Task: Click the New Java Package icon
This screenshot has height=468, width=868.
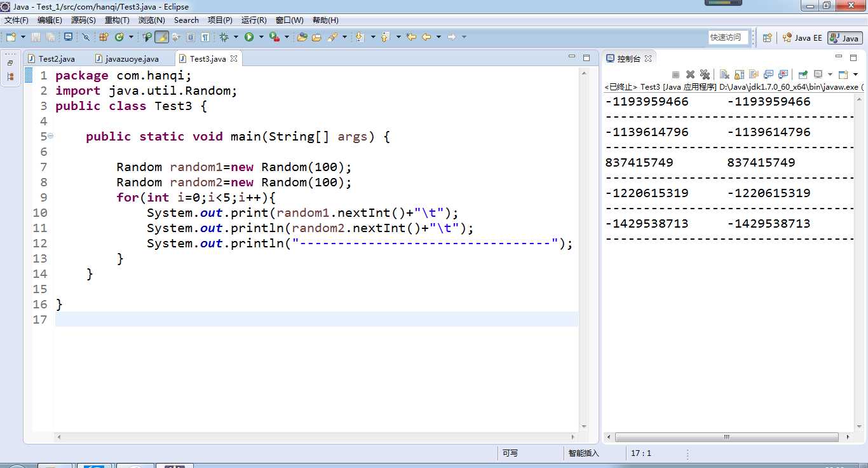Action: pos(103,38)
